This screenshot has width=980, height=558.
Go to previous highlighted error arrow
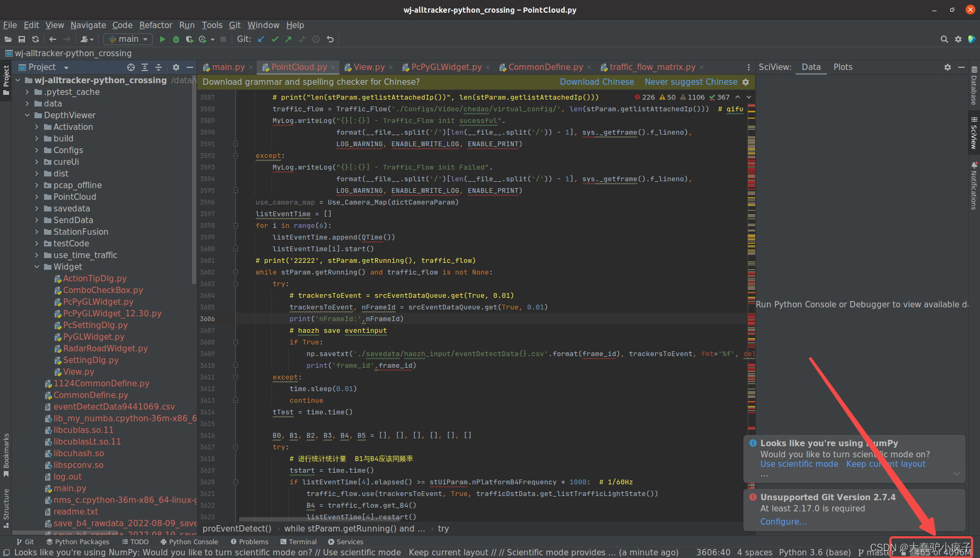[x=738, y=97]
